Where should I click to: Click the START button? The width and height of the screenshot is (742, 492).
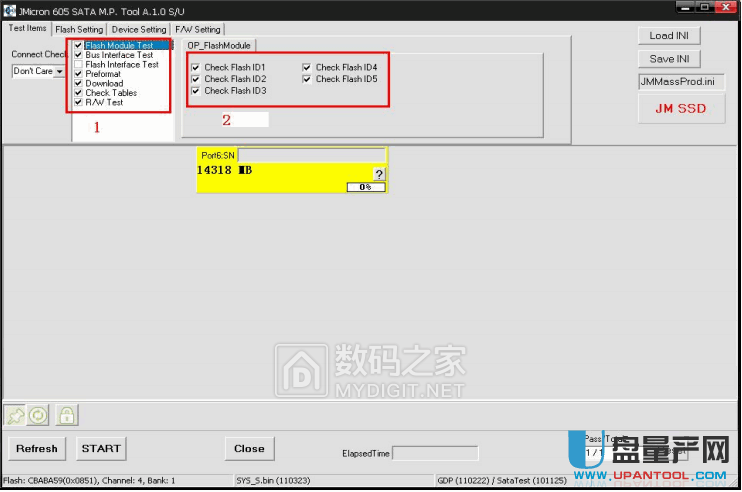pyautogui.click(x=101, y=448)
